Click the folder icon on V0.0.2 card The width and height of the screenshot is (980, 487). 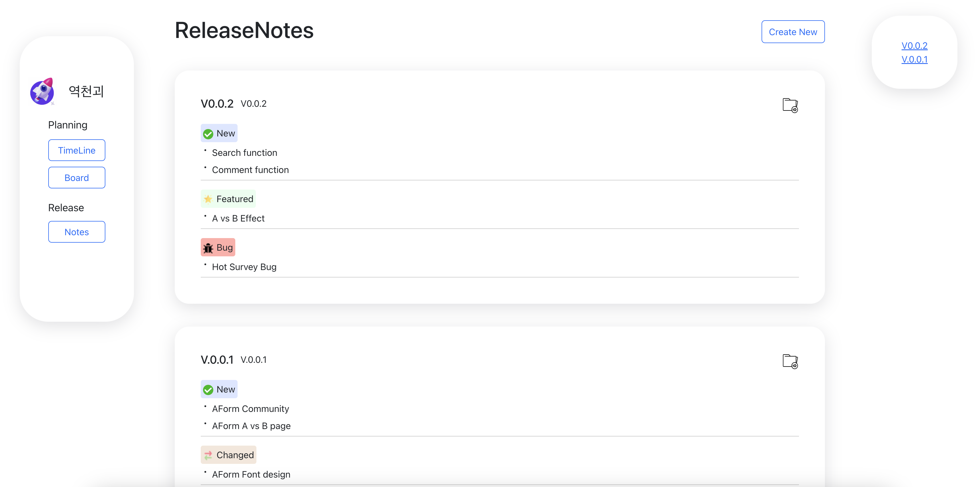790,105
